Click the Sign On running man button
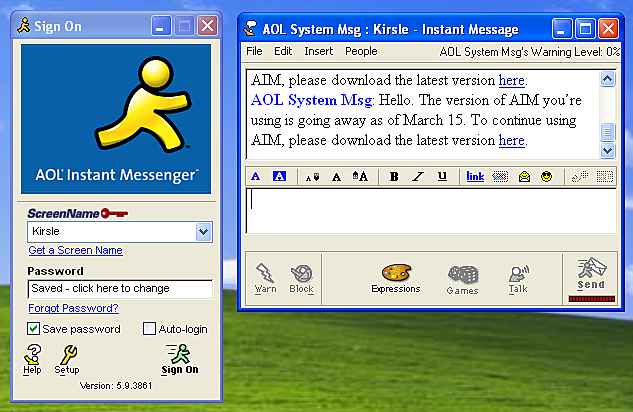Viewport: 633px width, 412px height. [x=180, y=359]
